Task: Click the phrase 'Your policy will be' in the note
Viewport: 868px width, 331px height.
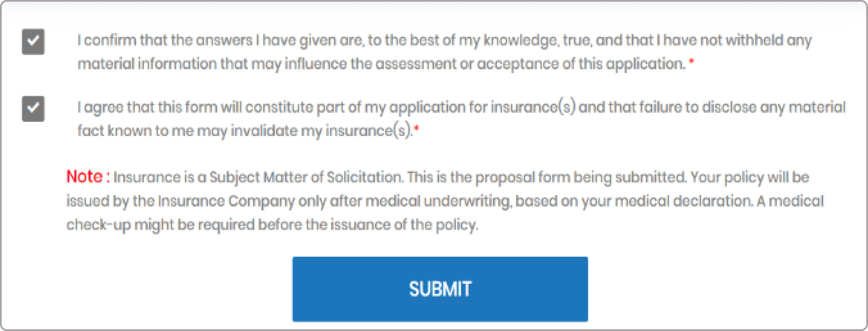Action: click(x=750, y=178)
